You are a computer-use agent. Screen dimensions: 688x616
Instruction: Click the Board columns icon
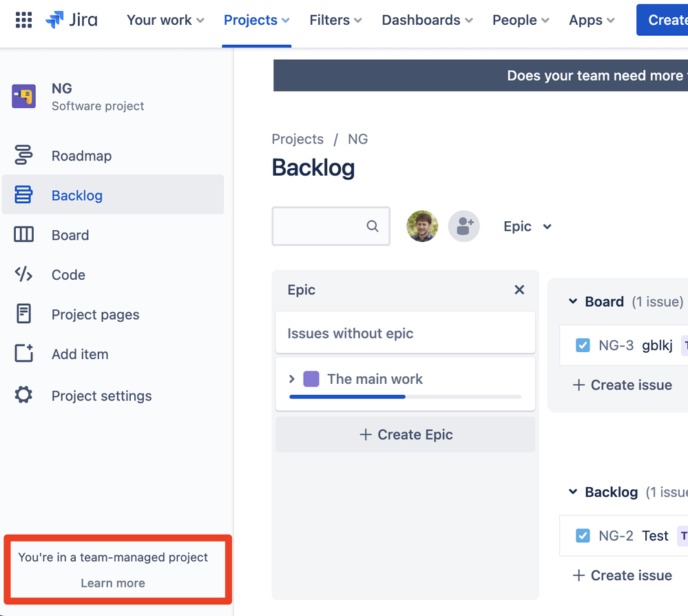pos(23,234)
